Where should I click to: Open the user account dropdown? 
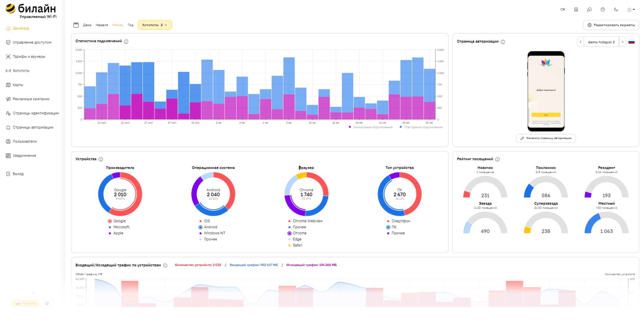tap(631, 10)
